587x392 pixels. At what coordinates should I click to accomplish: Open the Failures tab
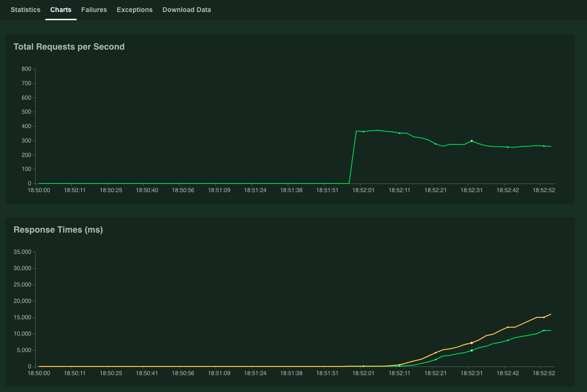pos(94,10)
